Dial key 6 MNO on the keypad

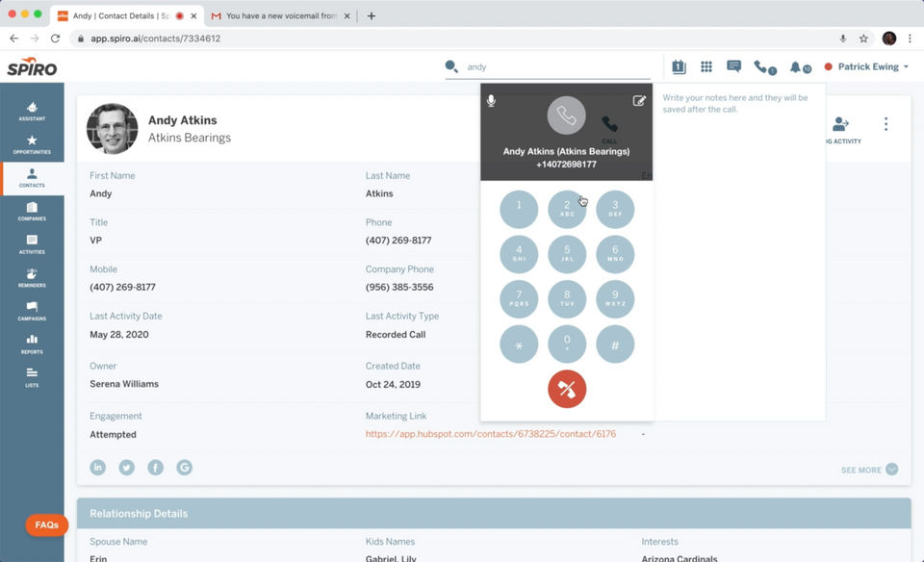[x=615, y=254]
